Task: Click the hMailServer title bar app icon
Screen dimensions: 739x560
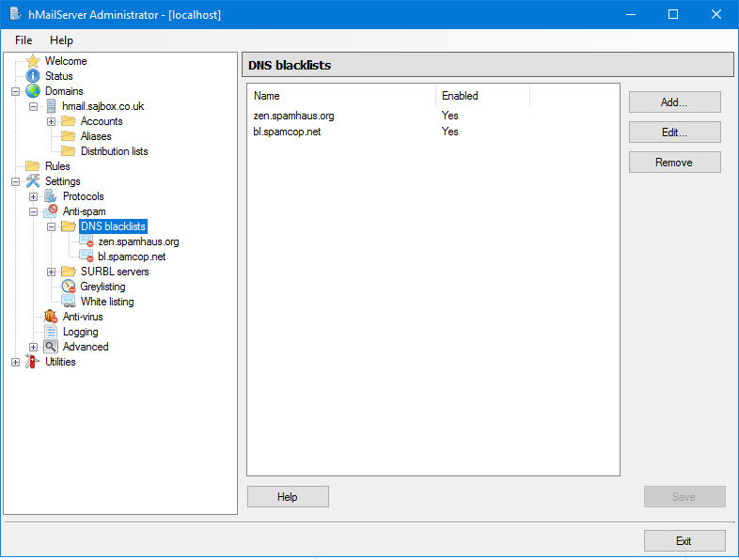Action: click(x=16, y=15)
